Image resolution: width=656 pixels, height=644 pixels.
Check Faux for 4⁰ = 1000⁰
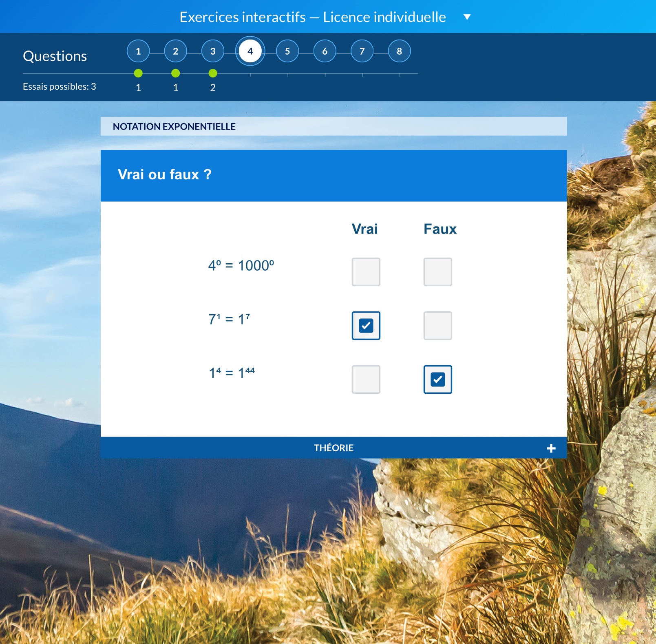pos(437,272)
